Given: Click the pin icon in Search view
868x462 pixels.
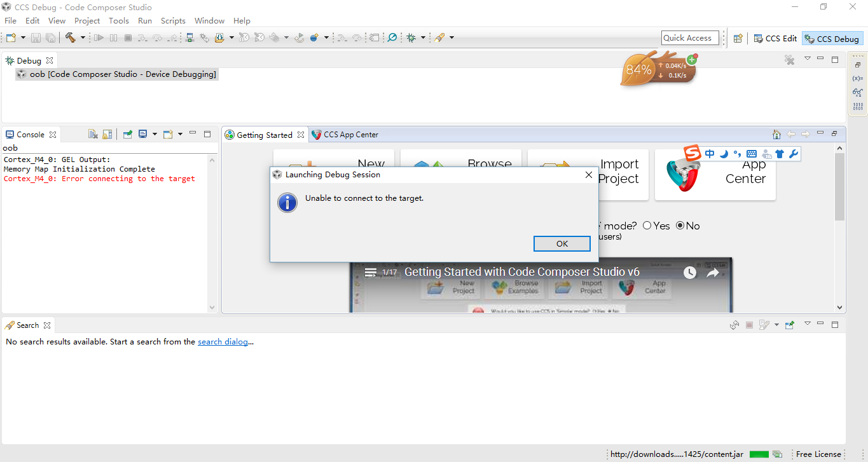Looking at the screenshot, I should (790, 325).
